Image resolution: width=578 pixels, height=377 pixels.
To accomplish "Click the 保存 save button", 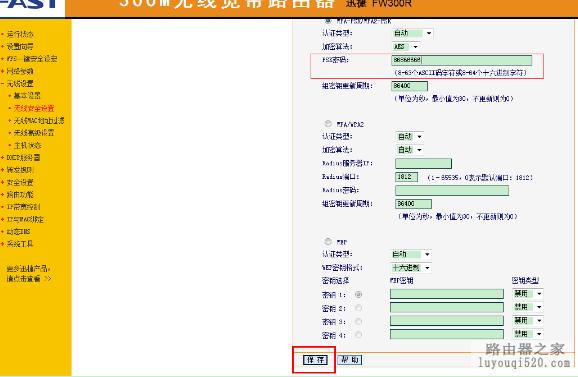I will click(x=315, y=360).
